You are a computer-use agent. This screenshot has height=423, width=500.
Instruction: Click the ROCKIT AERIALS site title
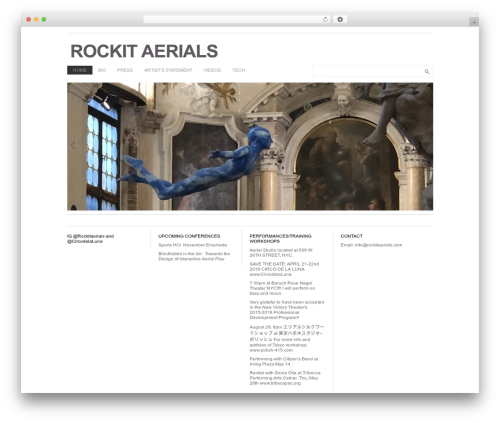coord(144,51)
